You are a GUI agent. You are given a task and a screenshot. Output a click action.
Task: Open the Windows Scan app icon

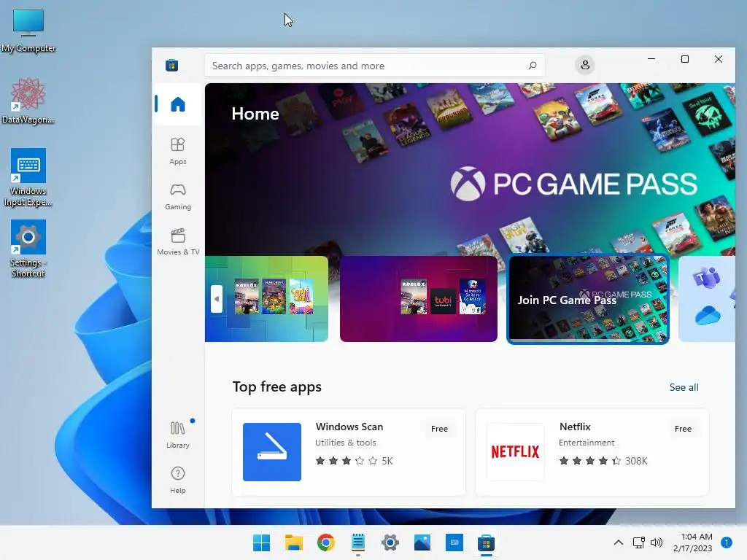coord(272,452)
